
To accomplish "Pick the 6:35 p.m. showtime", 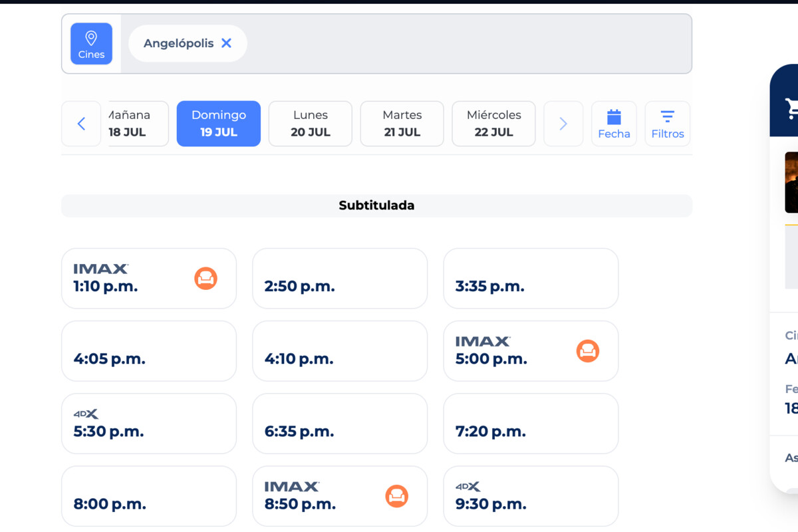I will [340, 424].
